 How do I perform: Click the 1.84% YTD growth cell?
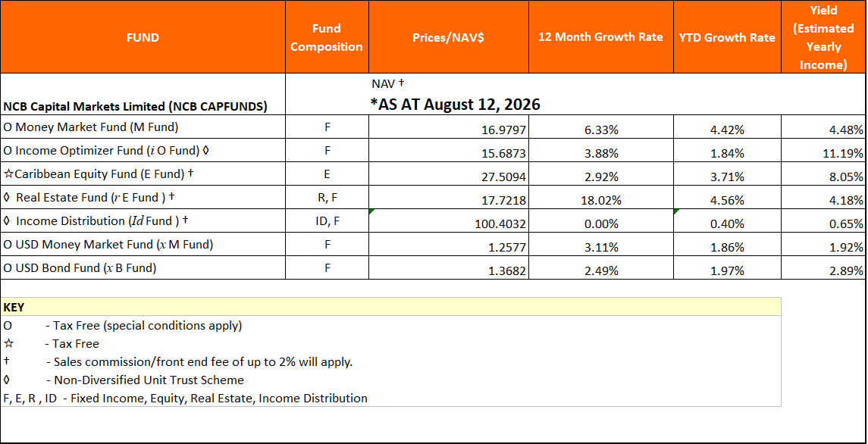tap(727, 150)
